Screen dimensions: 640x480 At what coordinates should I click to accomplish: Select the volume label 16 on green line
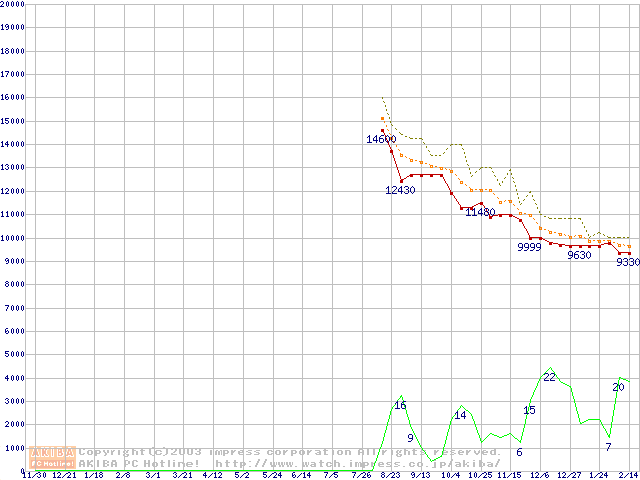click(400, 405)
